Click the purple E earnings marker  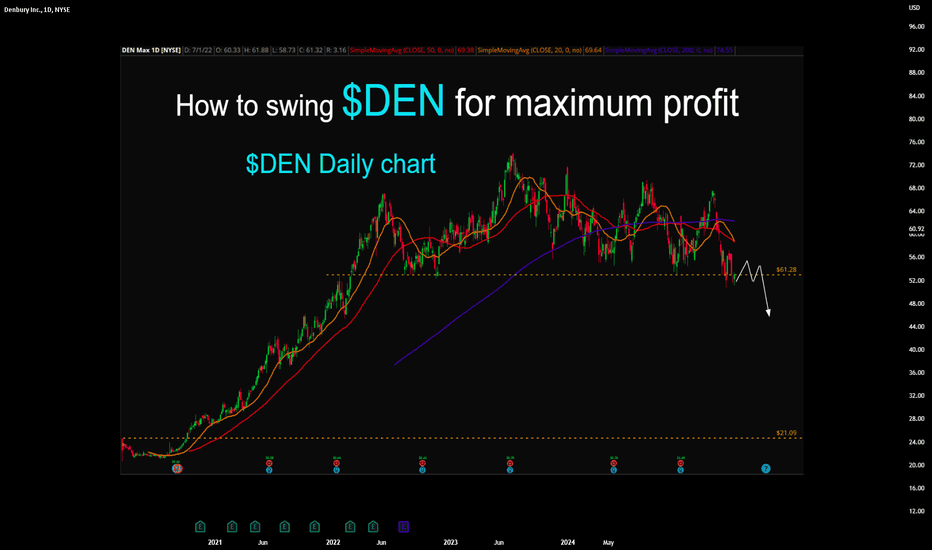point(404,526)
